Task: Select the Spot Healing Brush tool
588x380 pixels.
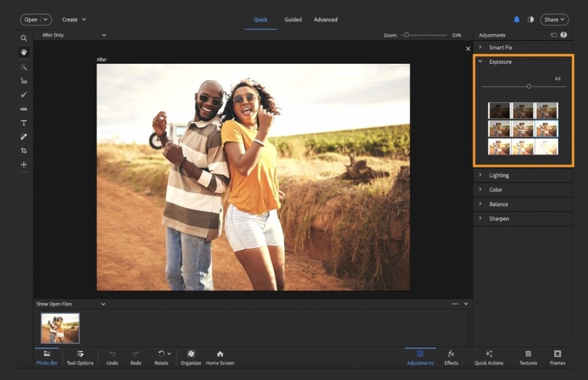Action: (24, 136)
